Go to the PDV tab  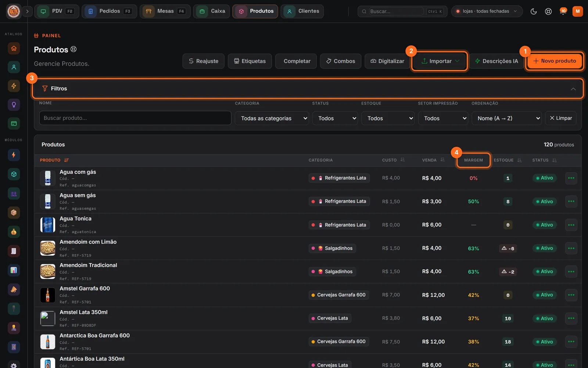(57, 11)
